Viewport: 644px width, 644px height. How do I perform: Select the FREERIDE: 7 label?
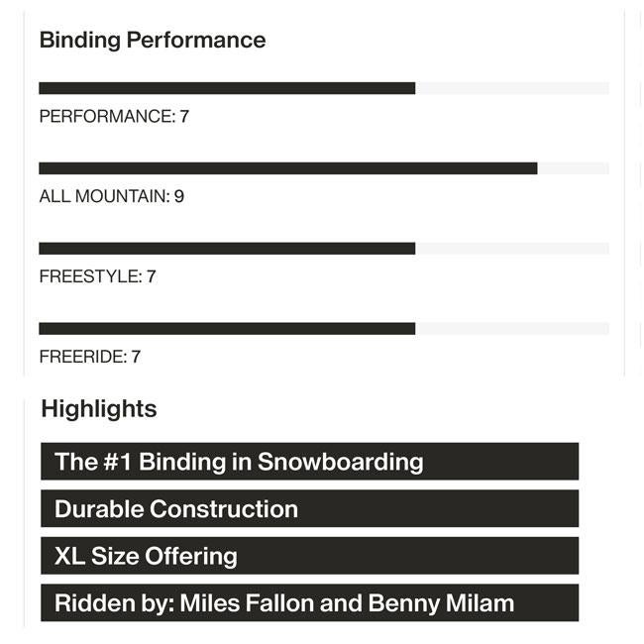90,357
